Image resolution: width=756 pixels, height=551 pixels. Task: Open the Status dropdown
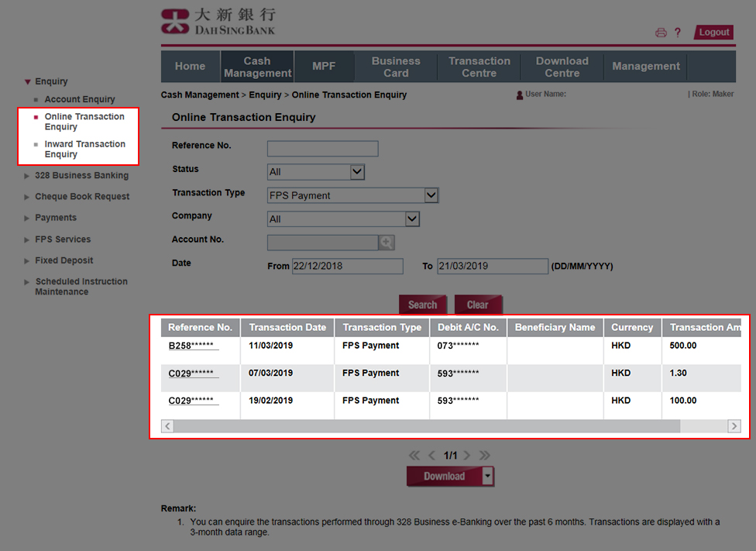pos(357,172)
